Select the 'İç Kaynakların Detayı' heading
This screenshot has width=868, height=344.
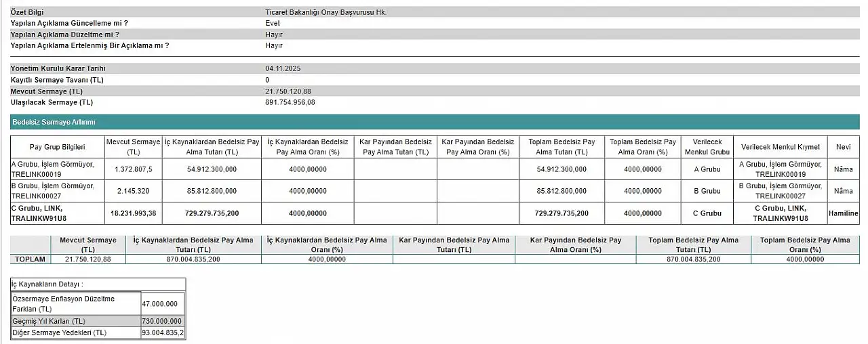(49, 284)
